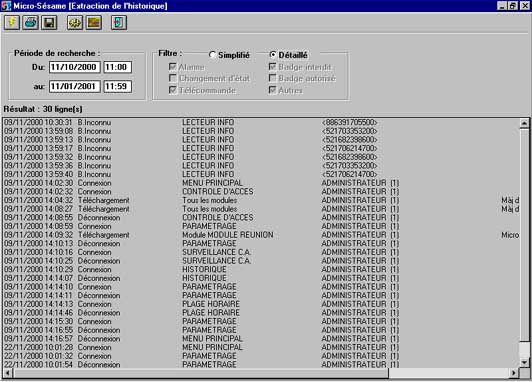Viewport: 532px width, 382px height.
Task: Select the 14:16:57 Déconnexion MENU PRINCIPAL row
Action: pyautogui.click(x=261, y=339)
